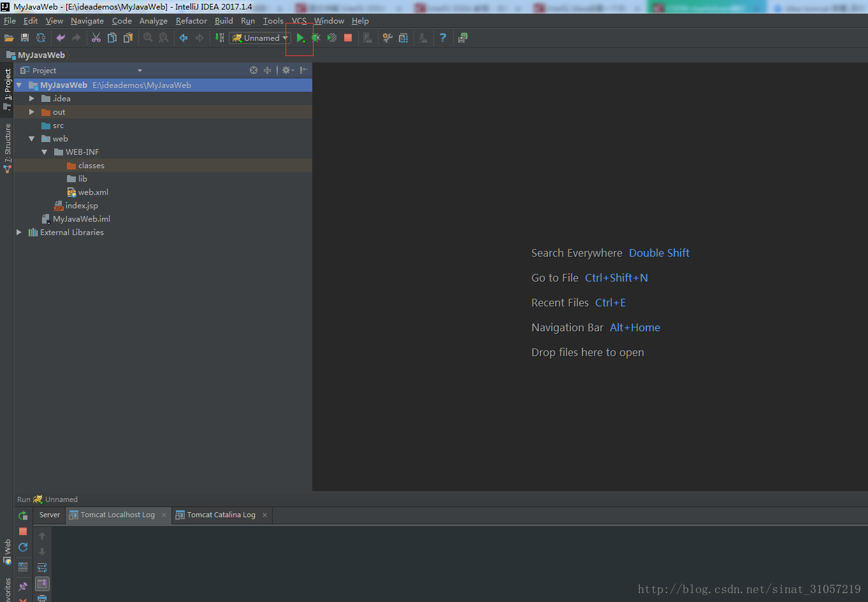Click the Cut scissors icon
The height and width of the screenshot is (602, 868).
point(96,38)
